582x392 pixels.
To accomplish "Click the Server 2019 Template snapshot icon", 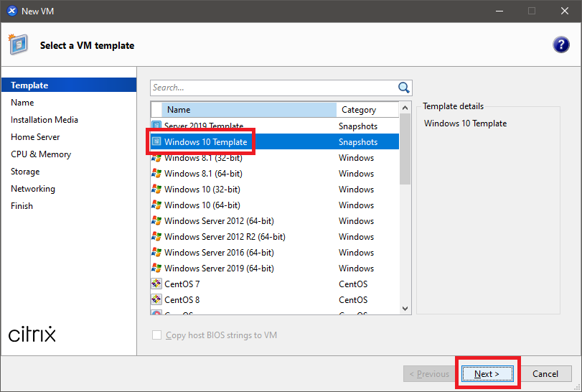I will 156,126.
